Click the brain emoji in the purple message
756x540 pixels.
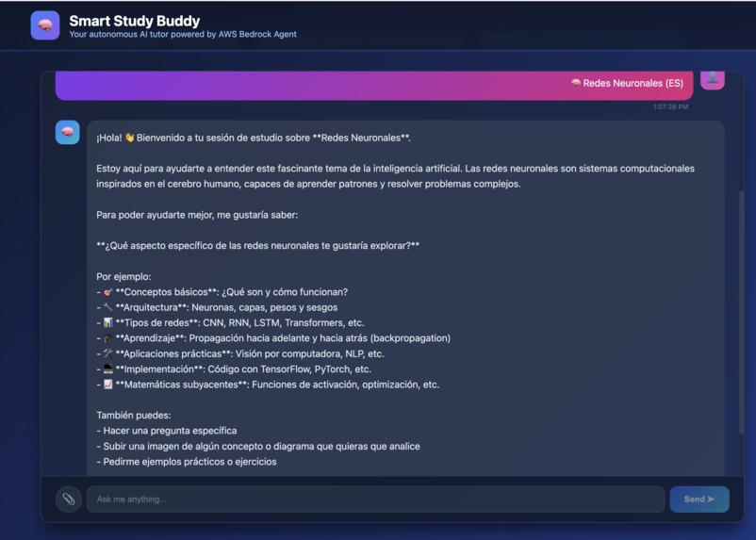click(x=576, y=83)
